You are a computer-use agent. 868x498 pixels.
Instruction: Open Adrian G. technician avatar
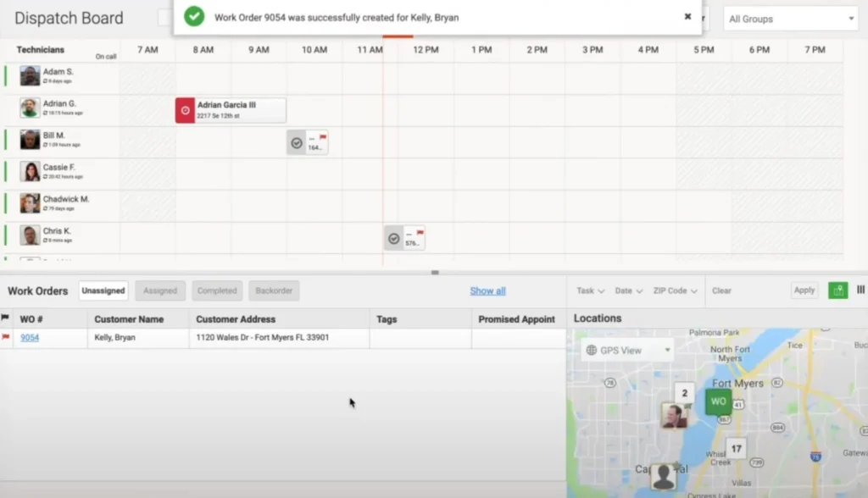[x=30, y=108]
